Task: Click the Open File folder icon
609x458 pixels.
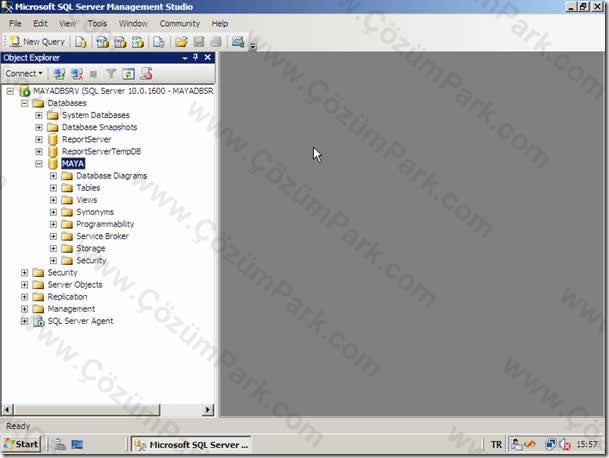Action: point(181,42)
